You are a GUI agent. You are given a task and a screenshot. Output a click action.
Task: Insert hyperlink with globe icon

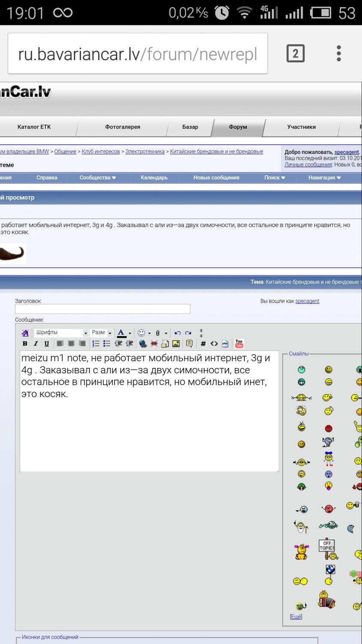pyautogui.click(x=143, y=343)
